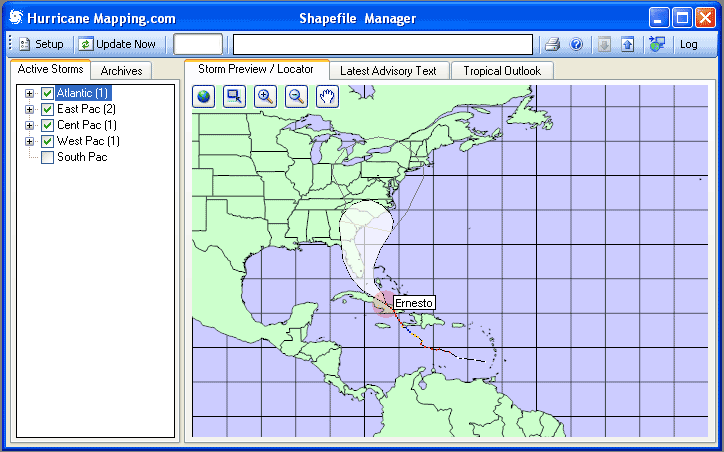Click the red storm position circle
724x452 pixels.
click(x=385, y=304)
